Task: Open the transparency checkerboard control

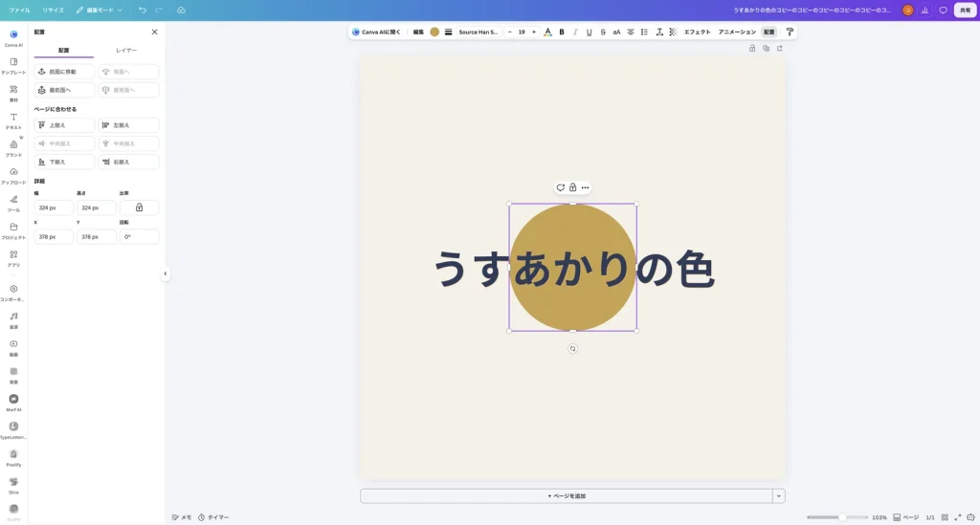Action: point(673,32)
